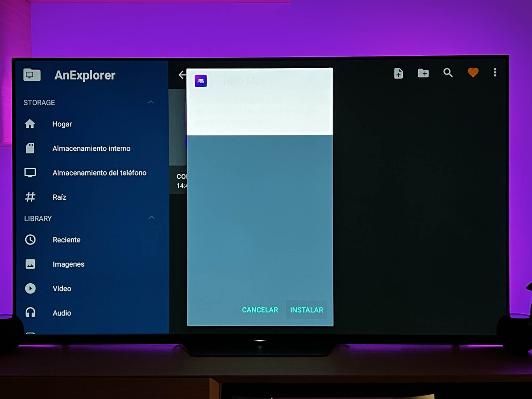This screenshot has width=532, height=399.
Task: Open Imagenes via its picture icon
Action: point(30,264)
